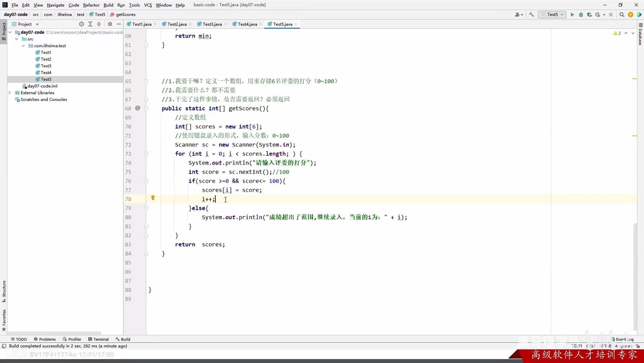Open the Event Log panel
Viewport: 644px width, 363px height.
[623, 339]
